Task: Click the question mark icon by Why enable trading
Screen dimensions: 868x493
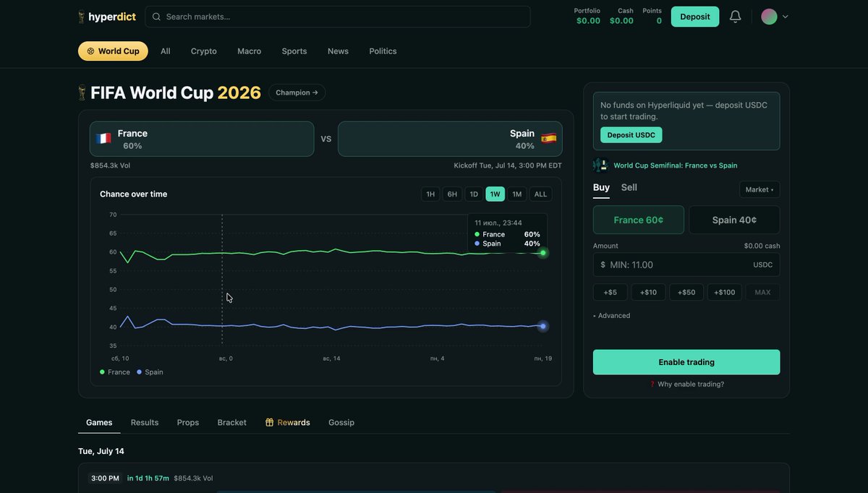Action: tap(652, 384)
